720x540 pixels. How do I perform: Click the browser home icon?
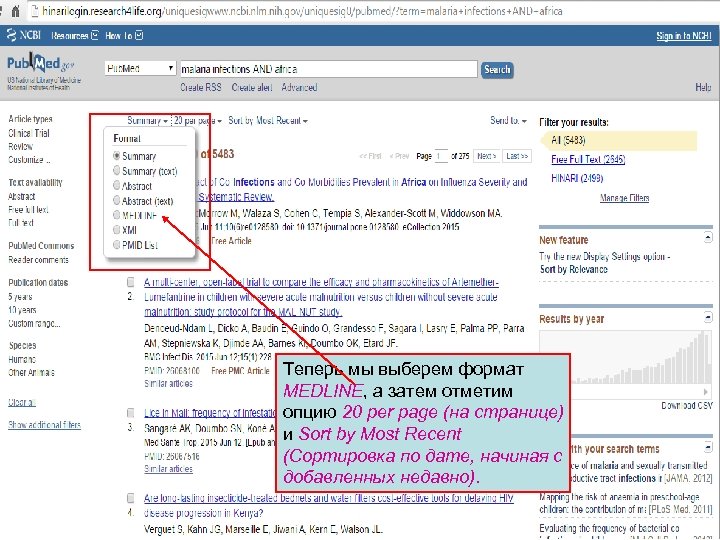pyautogui.click(x=15, y=11)
